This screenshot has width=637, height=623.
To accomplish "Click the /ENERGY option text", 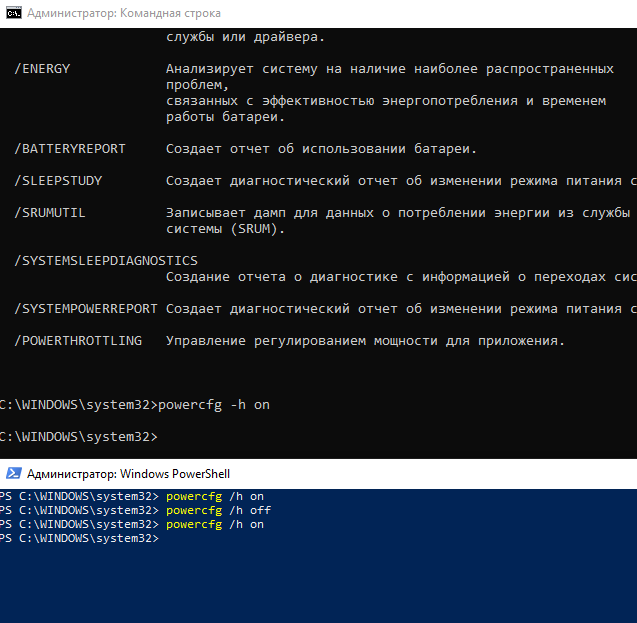I will tap(42, 69).
